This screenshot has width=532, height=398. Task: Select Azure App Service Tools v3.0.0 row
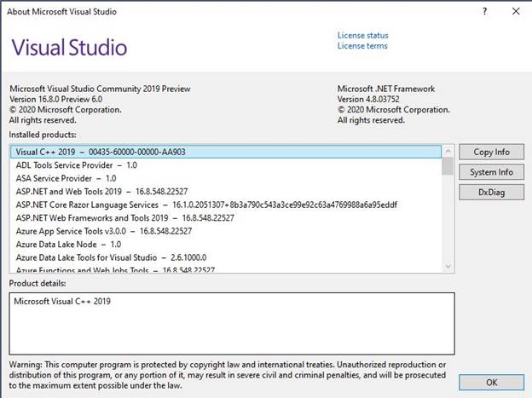click(x=226, y=232)
